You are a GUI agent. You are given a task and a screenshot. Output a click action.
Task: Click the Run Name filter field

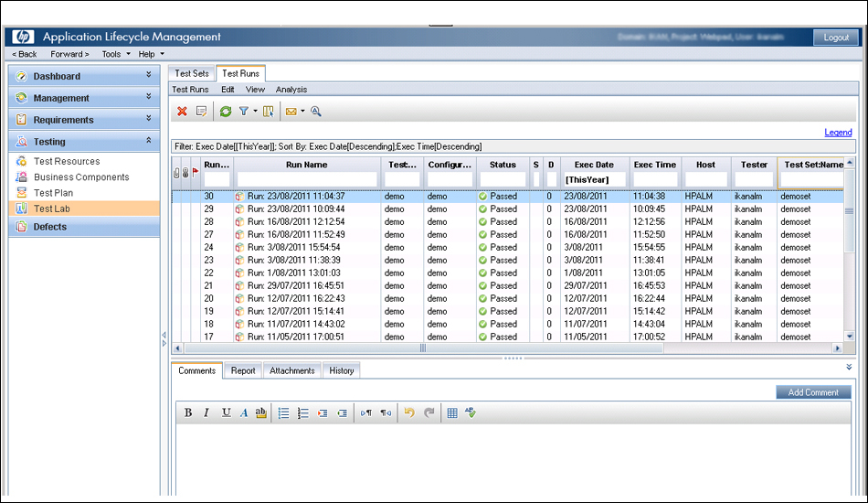point(307,179)
